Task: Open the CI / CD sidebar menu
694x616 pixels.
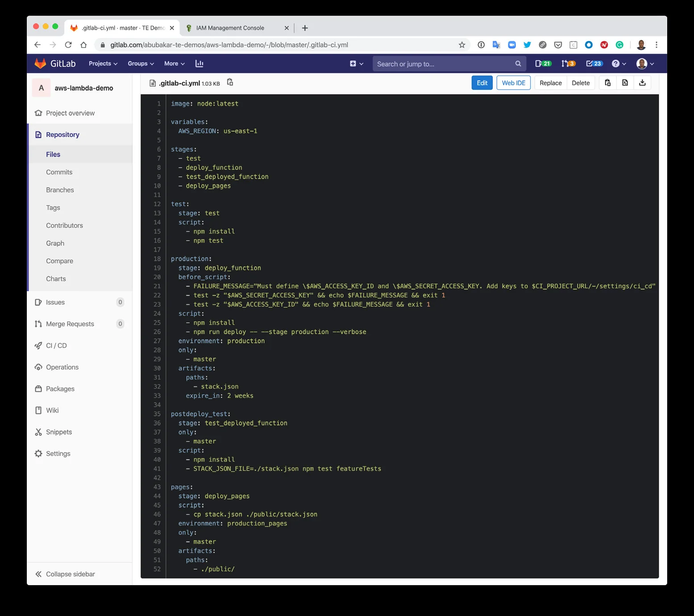Action: [x=56, y=345]
